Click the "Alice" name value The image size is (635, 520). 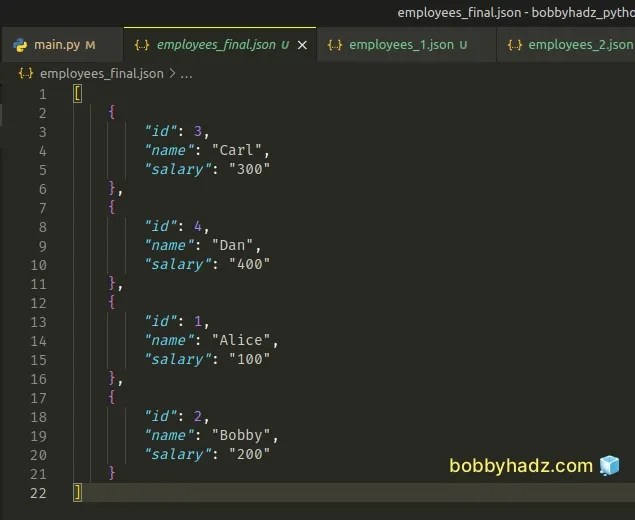(x=241, y=340)
